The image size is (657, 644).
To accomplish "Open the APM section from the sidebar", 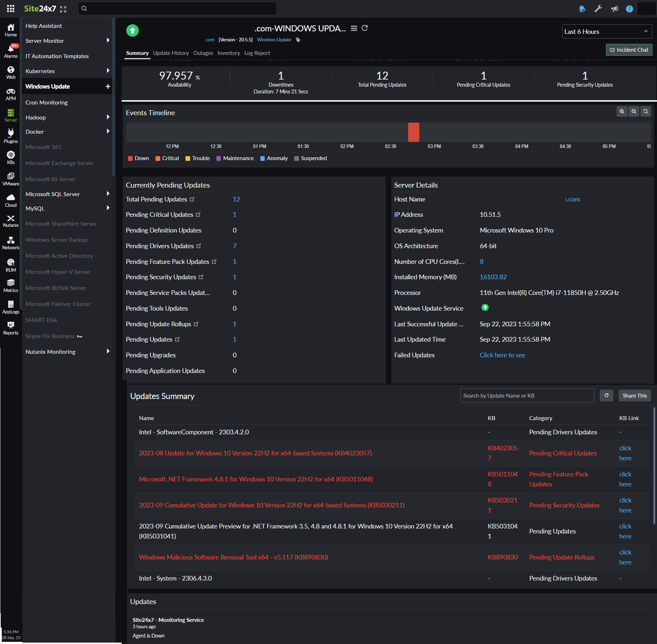I will point(10,94).
